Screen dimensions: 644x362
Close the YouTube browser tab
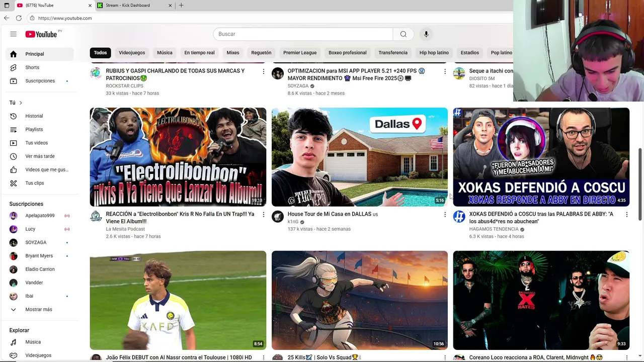click(90, 6)
